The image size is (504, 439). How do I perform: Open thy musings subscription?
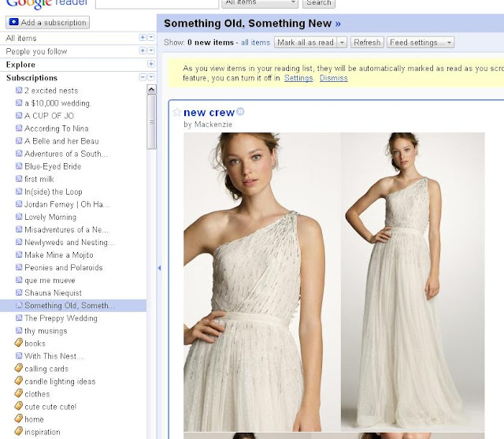(46, 331)
